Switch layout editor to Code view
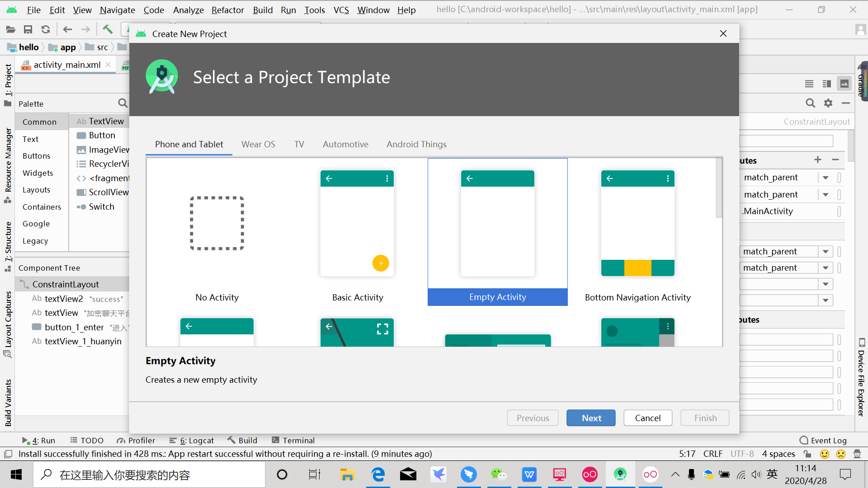The width and height of the screenshot is (868, 488). pos(809,84)
